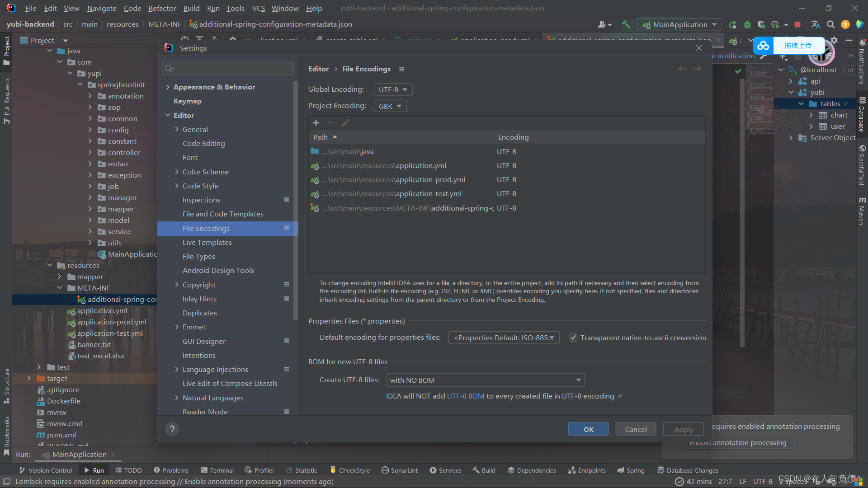Screen dimensions: 868x488
Task: Open the Database side panel
Action: (x=862, y=115)
